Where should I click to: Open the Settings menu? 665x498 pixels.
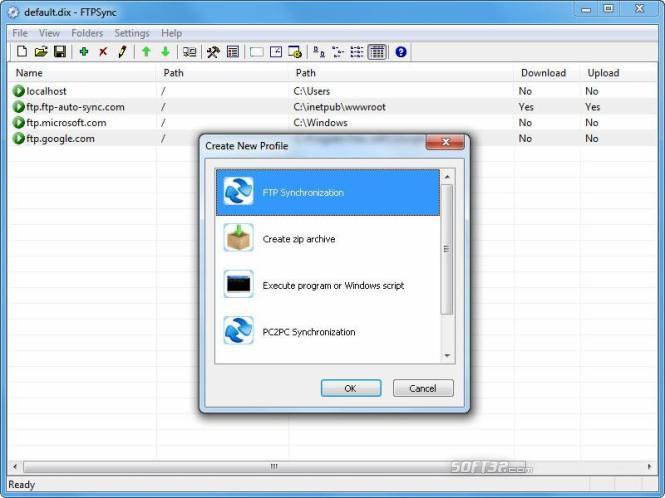132,33
